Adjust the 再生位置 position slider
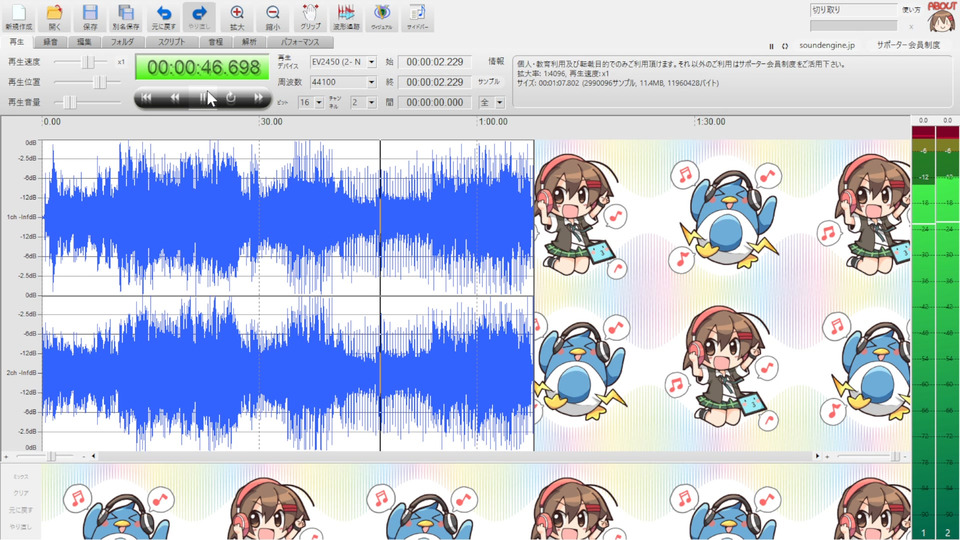This screenshot has height=540, width=960. click(100, 82)
